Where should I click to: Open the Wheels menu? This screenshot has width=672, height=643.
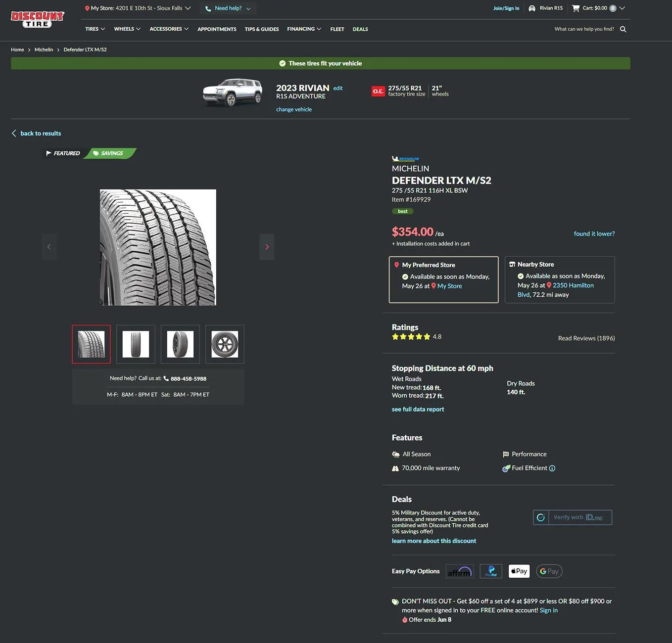(127, 29)
